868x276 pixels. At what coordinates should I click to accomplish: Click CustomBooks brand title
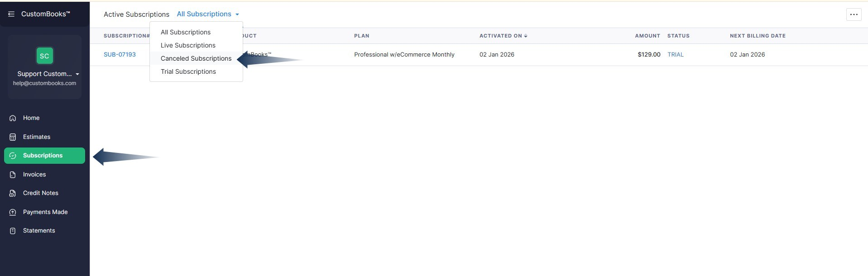point(45,14)
